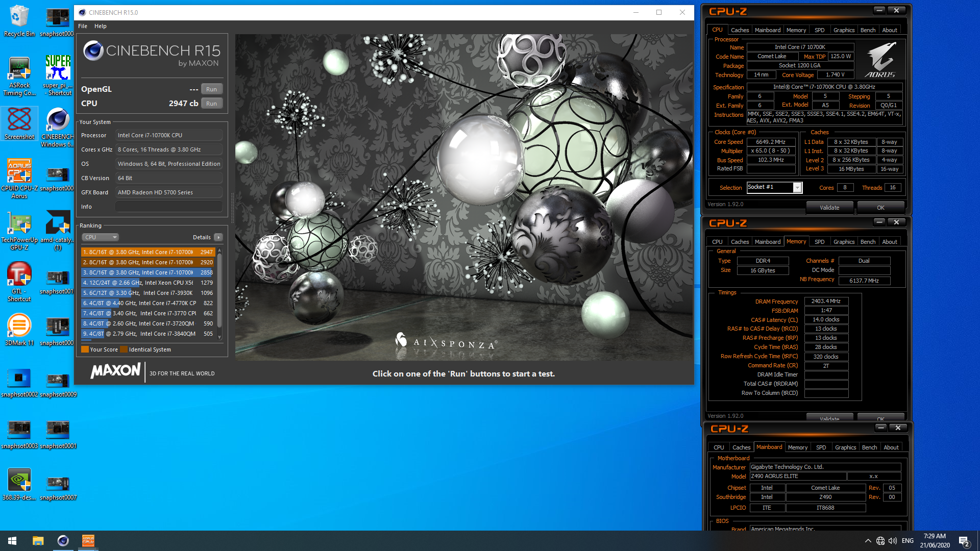Click the Info input field
Viewport: 980px width, 551px height.
point(169,207)
